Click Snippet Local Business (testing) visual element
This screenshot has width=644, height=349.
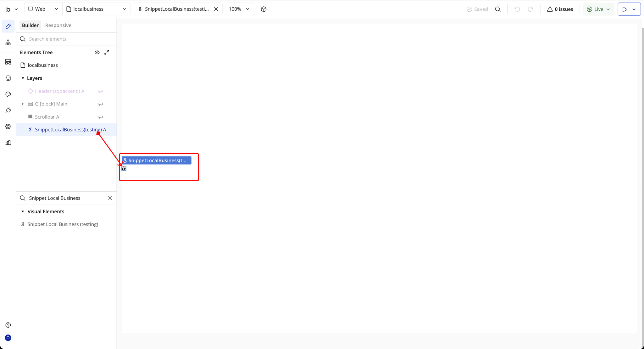click(63, 224)
